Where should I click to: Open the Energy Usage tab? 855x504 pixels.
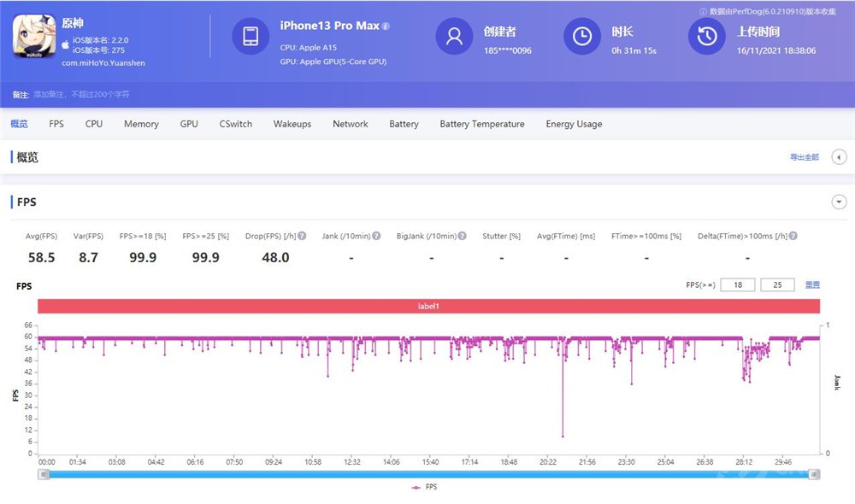[574, 124]
